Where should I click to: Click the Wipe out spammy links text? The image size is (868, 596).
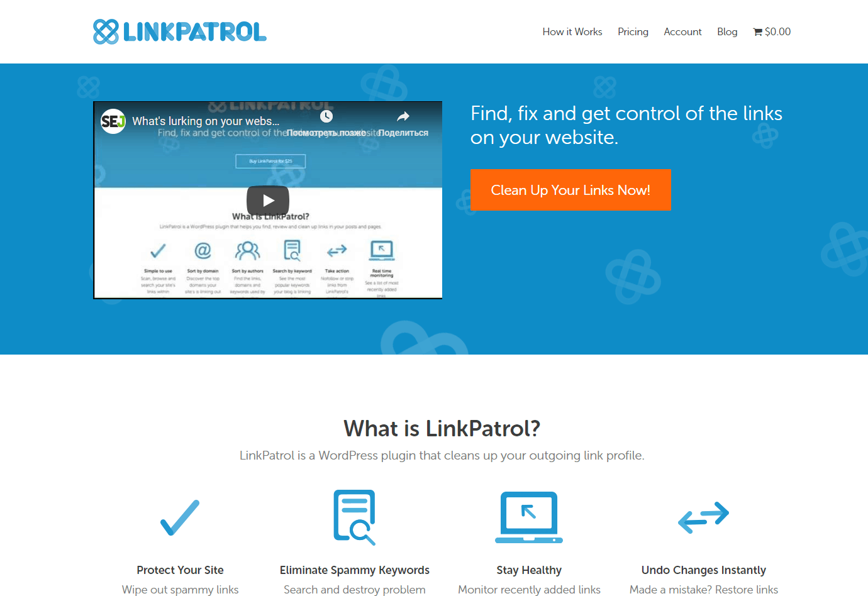point(180,590)
